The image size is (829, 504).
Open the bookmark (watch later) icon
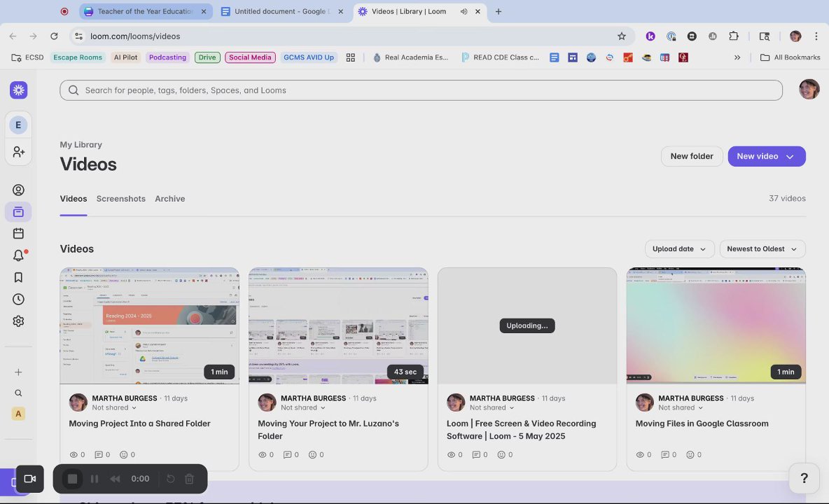pyautogui.click(x=18, y=277)
